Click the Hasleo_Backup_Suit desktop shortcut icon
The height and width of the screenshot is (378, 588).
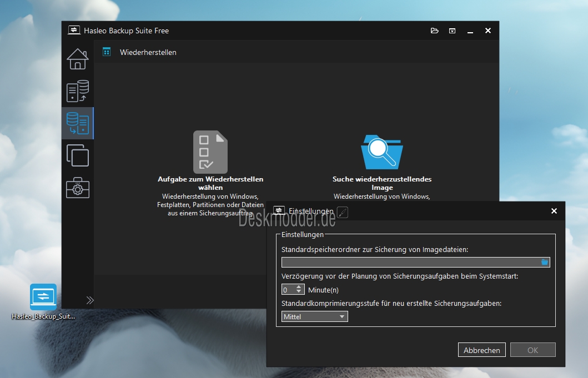pyautogui.click(x=43, y=296)
